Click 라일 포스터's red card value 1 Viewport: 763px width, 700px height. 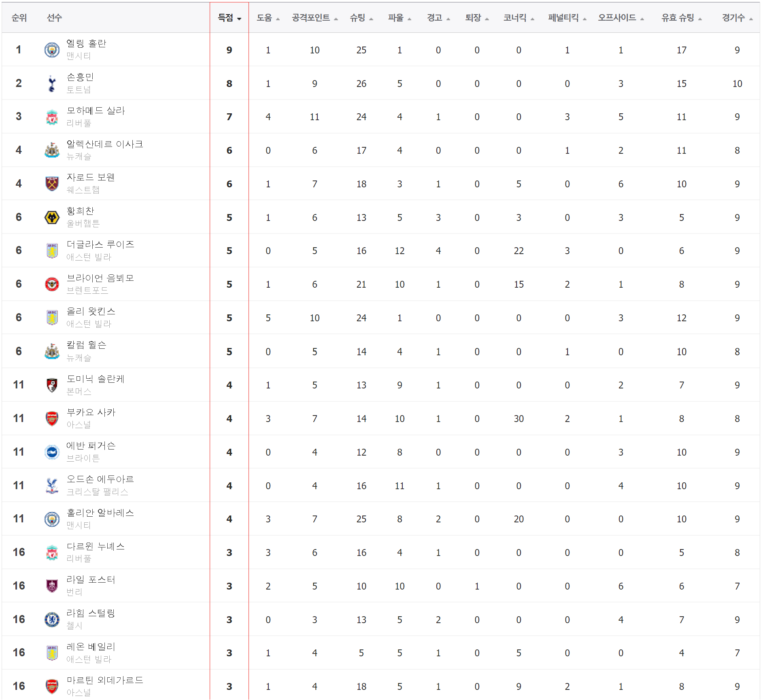tap(477, 586)
